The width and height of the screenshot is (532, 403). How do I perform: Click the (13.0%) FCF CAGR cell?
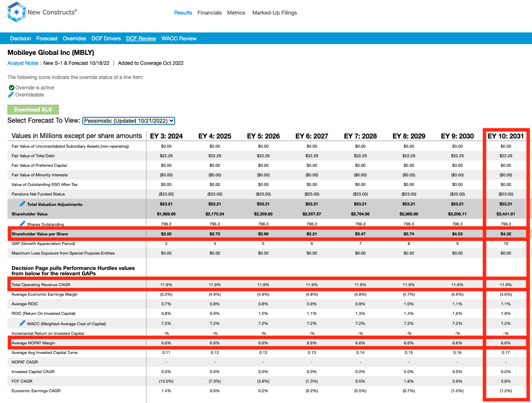166,381
